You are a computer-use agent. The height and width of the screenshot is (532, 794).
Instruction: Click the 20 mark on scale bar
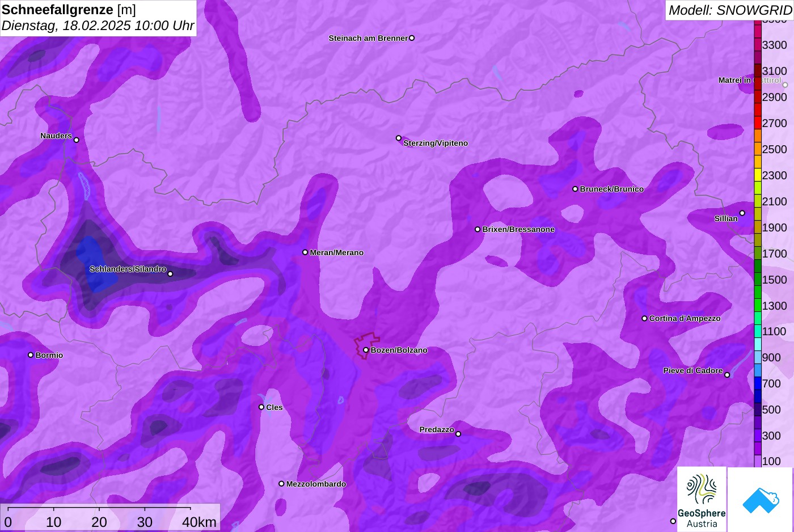click(99, 522)
